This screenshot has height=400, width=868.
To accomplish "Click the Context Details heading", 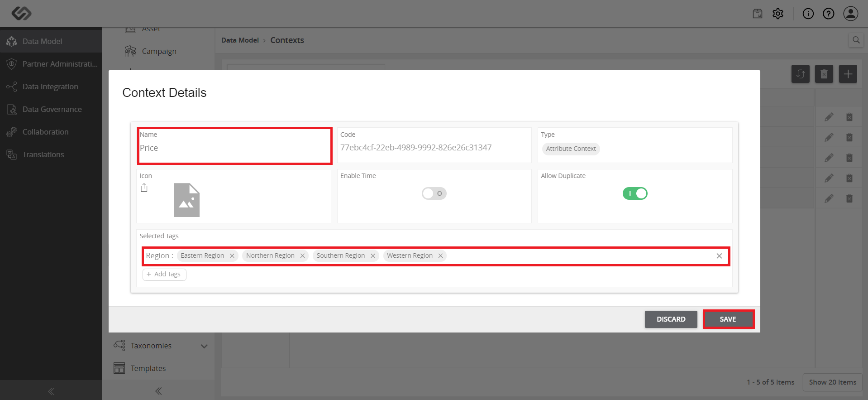I will 164,92.
